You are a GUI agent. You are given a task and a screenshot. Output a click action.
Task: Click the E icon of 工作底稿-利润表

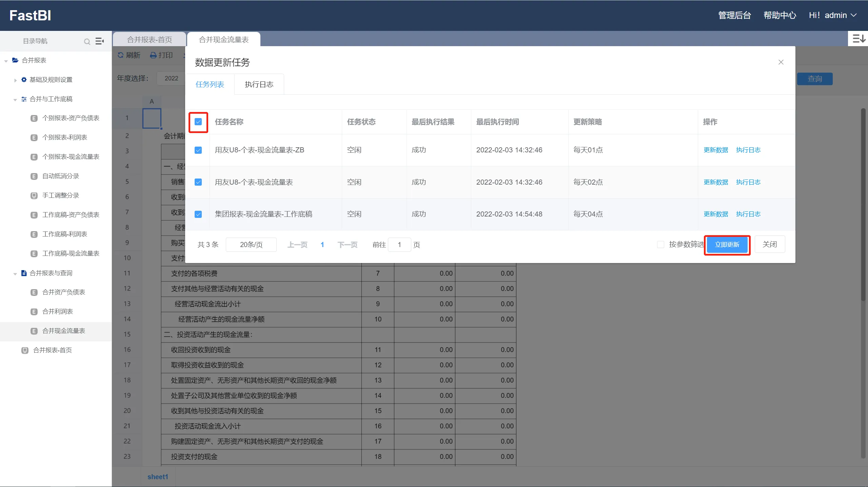click(x=34, y=234)
